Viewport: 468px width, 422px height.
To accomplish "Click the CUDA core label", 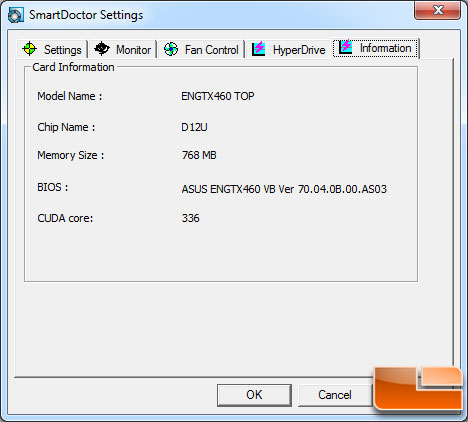I will point(65,218).
